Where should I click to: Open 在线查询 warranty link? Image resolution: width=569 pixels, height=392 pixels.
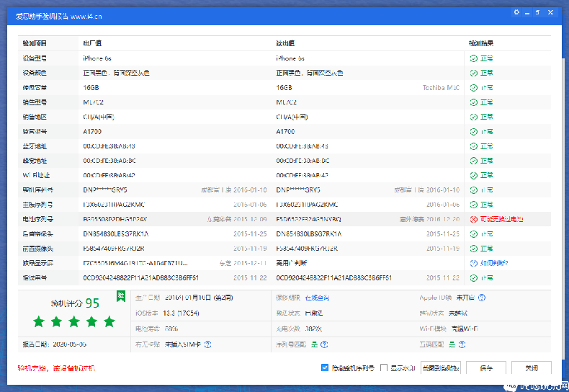317,298
